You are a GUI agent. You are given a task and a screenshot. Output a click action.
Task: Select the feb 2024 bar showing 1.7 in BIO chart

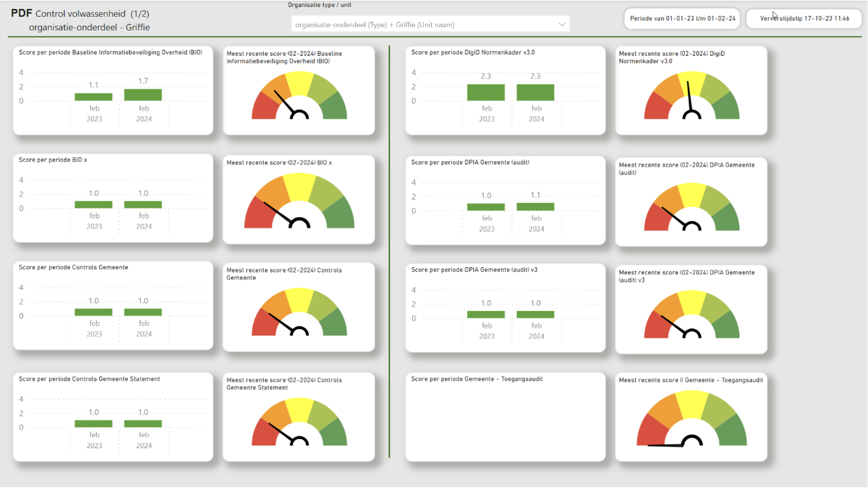coord(143,95)
